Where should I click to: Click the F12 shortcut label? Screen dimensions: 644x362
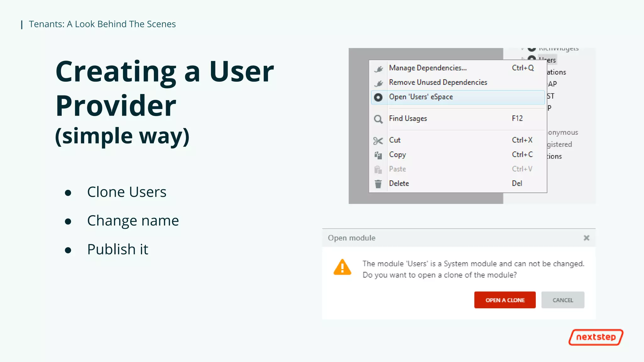point(517,118)
